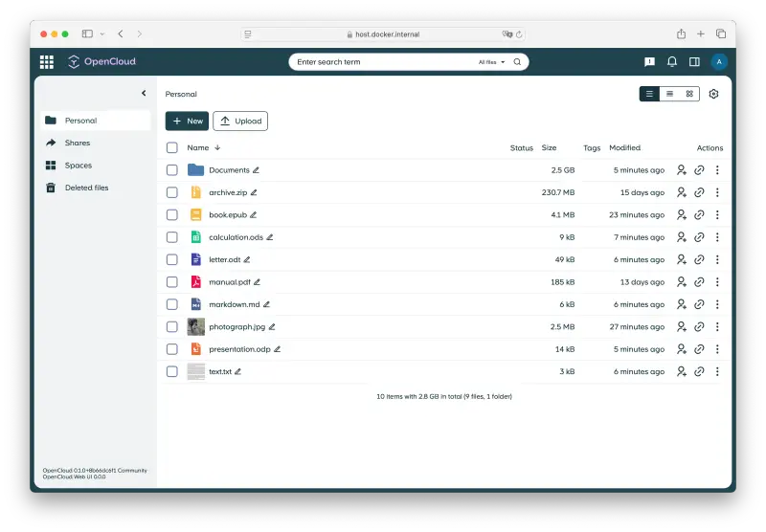This screenshot has width=766, height=532.
Task: Open more actions for text.txt
Action: [717, 371]
